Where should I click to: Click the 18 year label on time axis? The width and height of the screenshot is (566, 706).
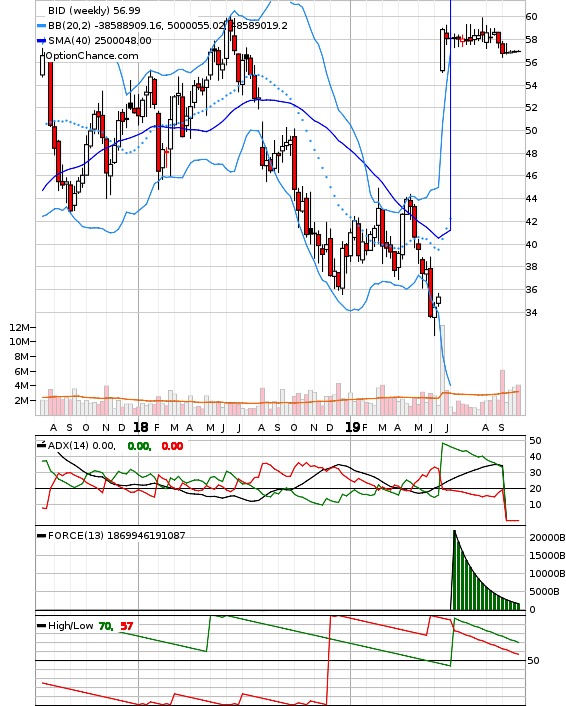tap(140, 427)
